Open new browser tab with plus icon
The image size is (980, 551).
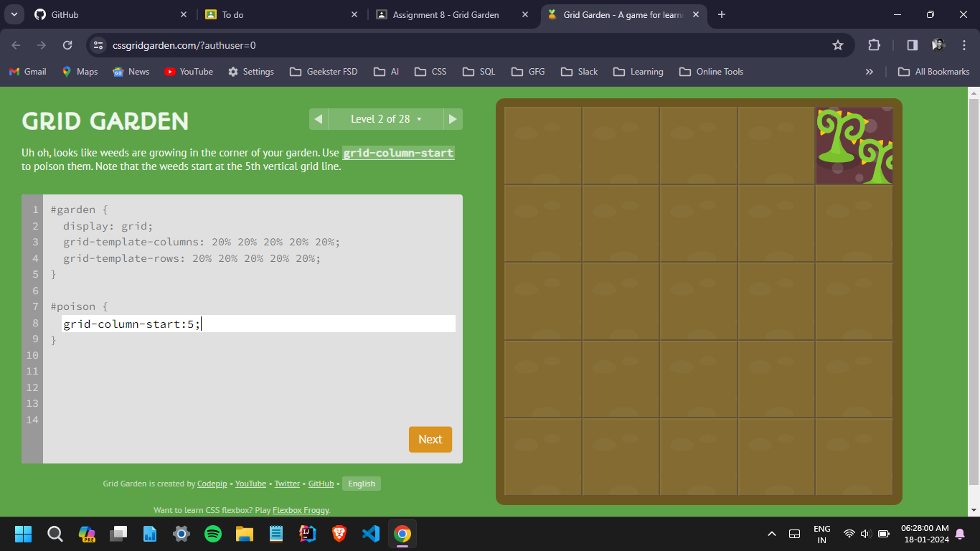tap(721, 14)
